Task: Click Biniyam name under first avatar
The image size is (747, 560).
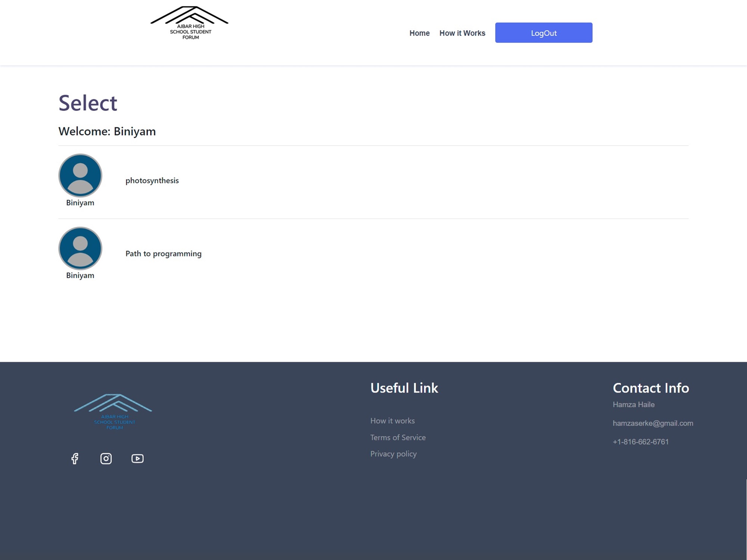Action: [80, 203]
